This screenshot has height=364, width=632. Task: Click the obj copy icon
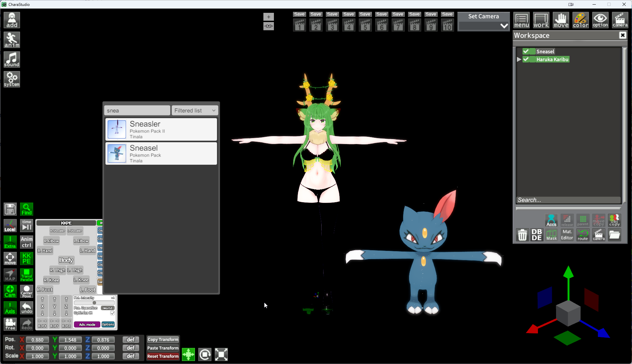614,220
